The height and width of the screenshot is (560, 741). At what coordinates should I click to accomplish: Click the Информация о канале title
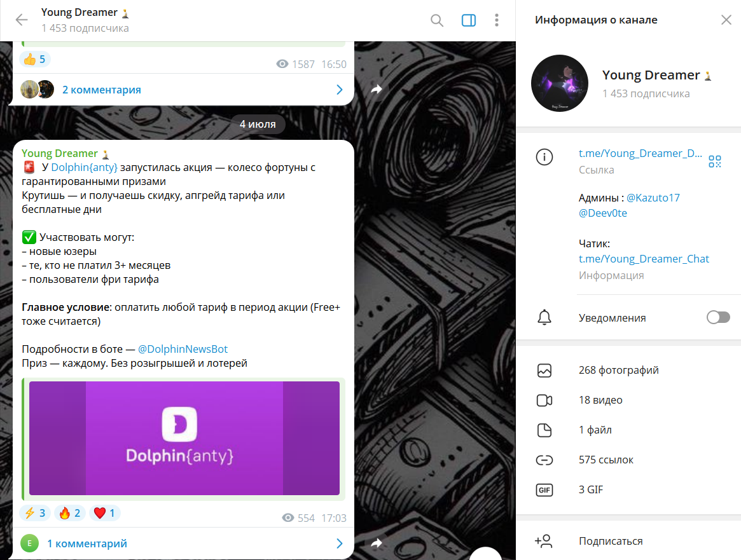[x=596, y=20]
